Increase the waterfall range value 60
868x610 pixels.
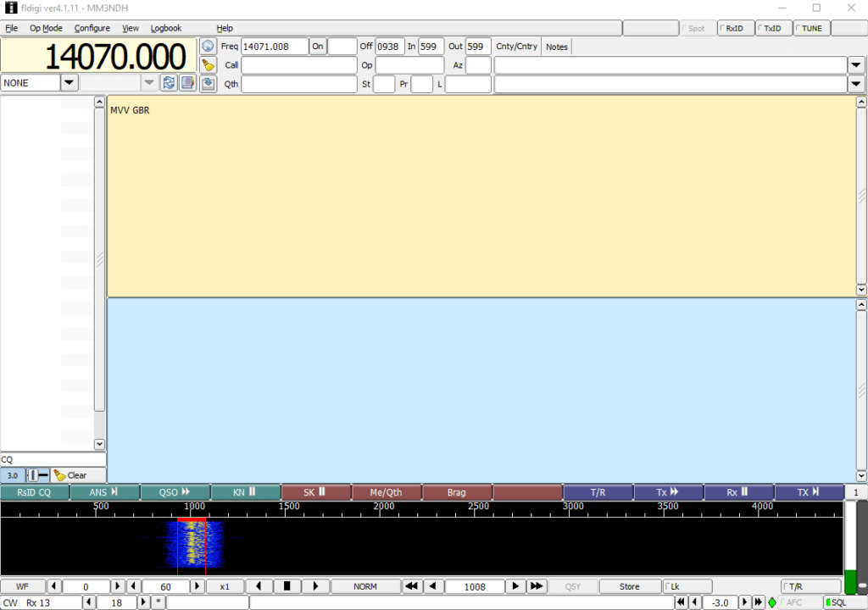tap(197, 586)
